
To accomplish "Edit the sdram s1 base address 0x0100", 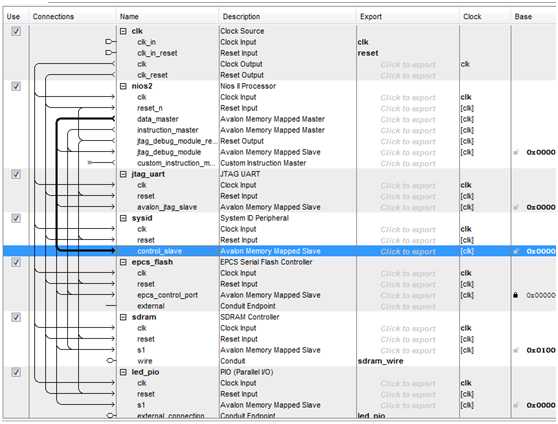I will (541, 350).
